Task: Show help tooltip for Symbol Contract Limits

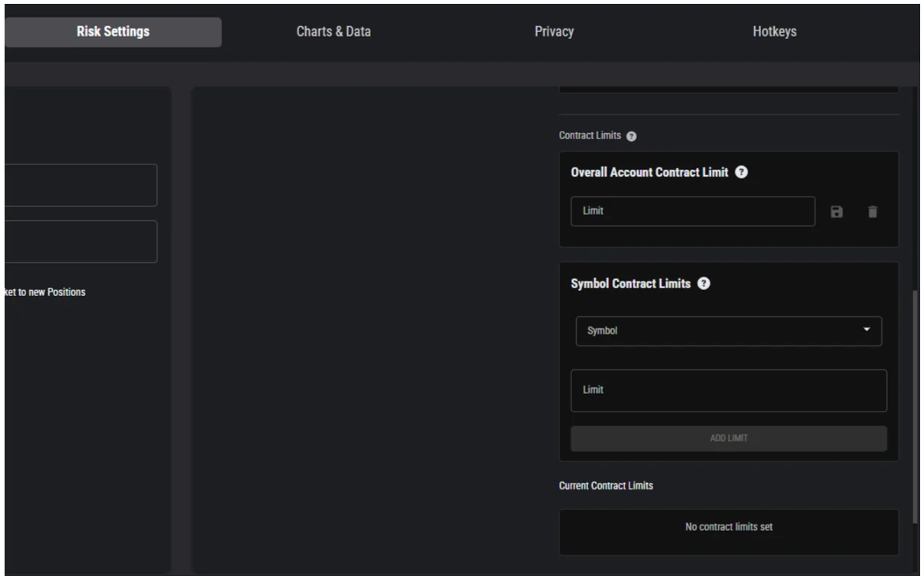Action: click(x=703, y=284)
